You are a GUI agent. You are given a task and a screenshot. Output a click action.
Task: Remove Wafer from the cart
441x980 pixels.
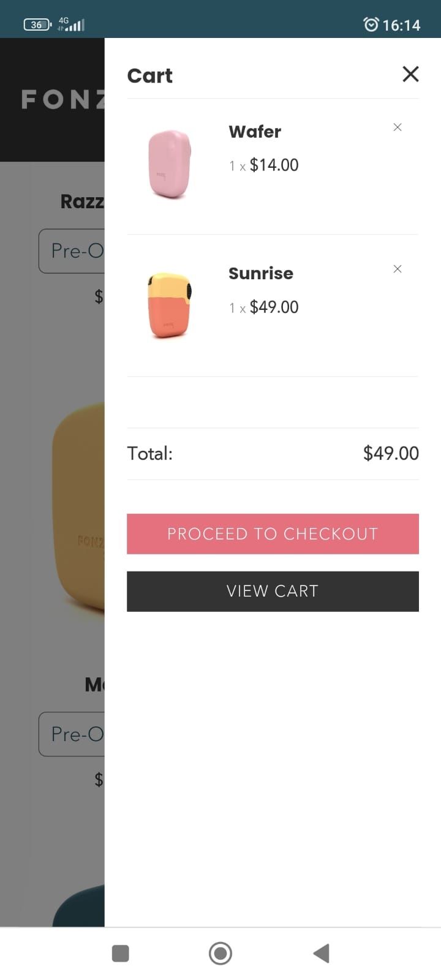tap(398, 127)
